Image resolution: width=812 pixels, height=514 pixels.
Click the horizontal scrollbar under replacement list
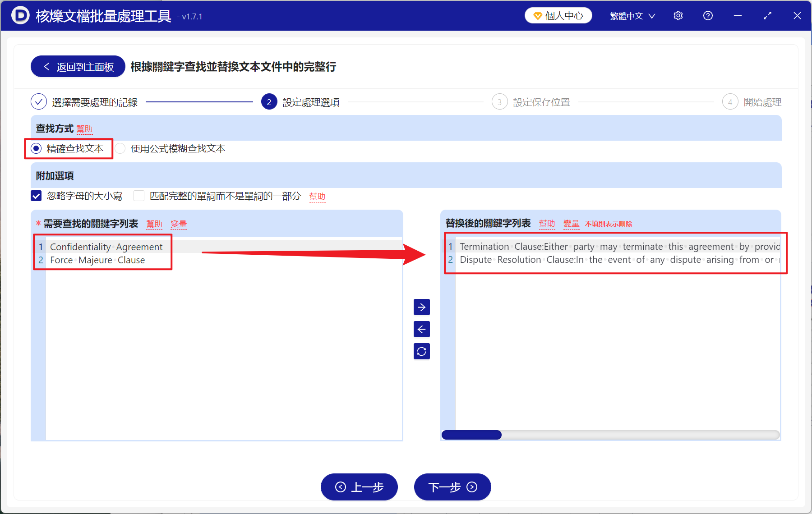point(471,435)
